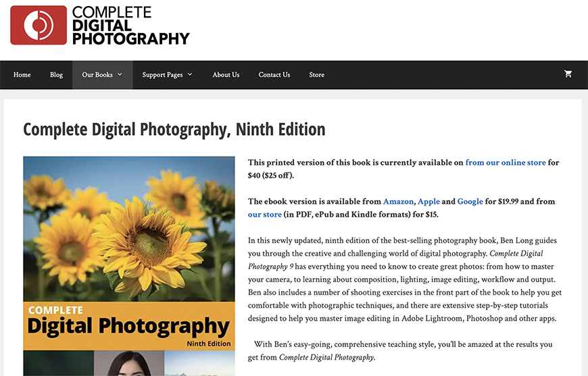
Task: Click the Support Pages menu label
Action: 162,74
